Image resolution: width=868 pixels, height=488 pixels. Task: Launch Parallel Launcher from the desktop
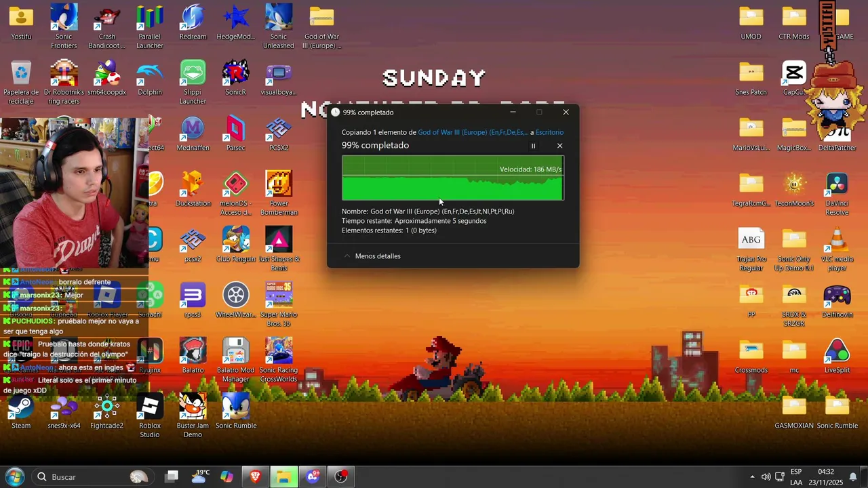click(150, 27)
